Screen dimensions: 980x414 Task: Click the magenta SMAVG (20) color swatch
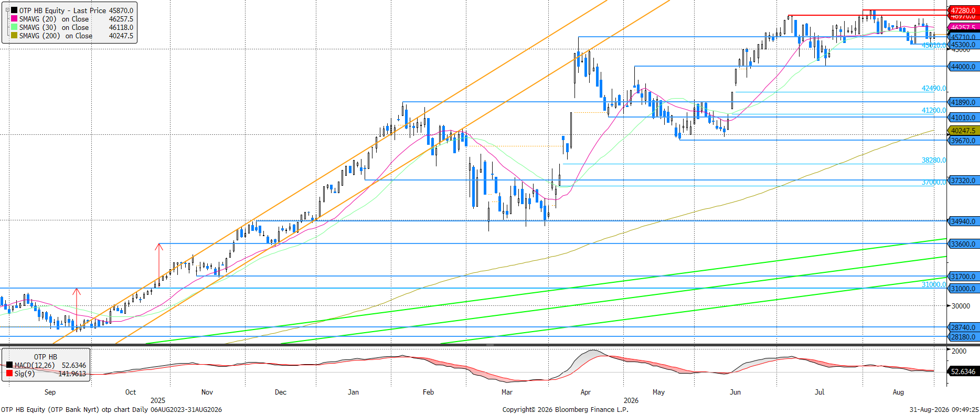pyautogui.click(x=14, y=19)
